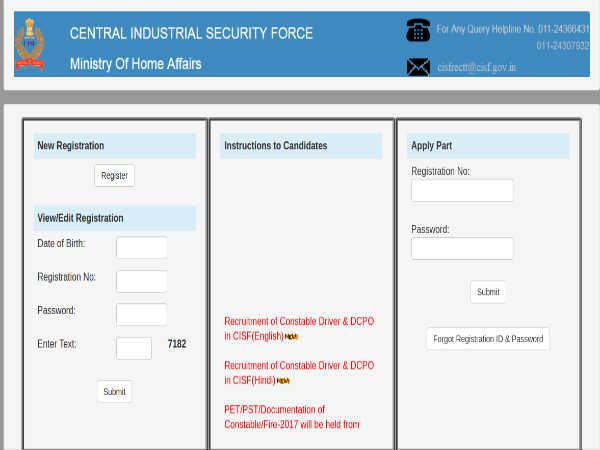Image resolution: width=600 pixels, height=450 pixels.
Task: Focus the View/Edit Password field
Action: [141, 315]
